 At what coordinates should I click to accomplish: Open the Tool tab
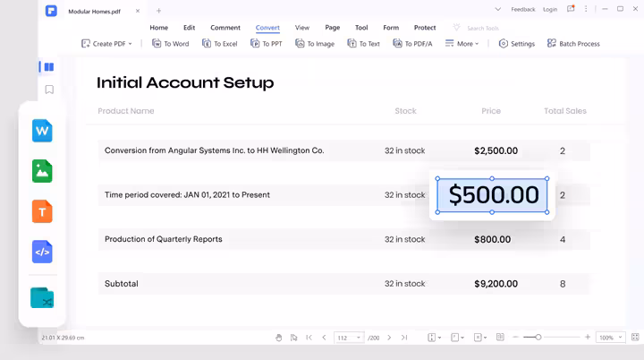point(361,28)
